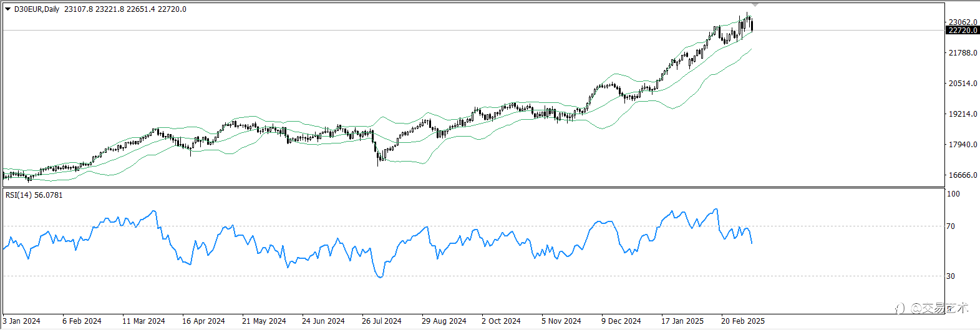Click the RSI(14) 56.0781 indicator label
Screen dimensions: 980x330
[34, 195]
